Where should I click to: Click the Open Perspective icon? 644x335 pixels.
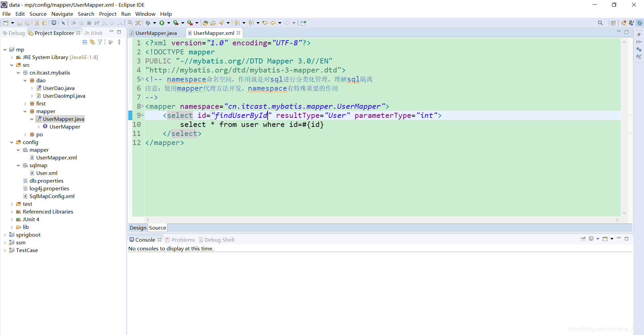[x=613, y=23]
